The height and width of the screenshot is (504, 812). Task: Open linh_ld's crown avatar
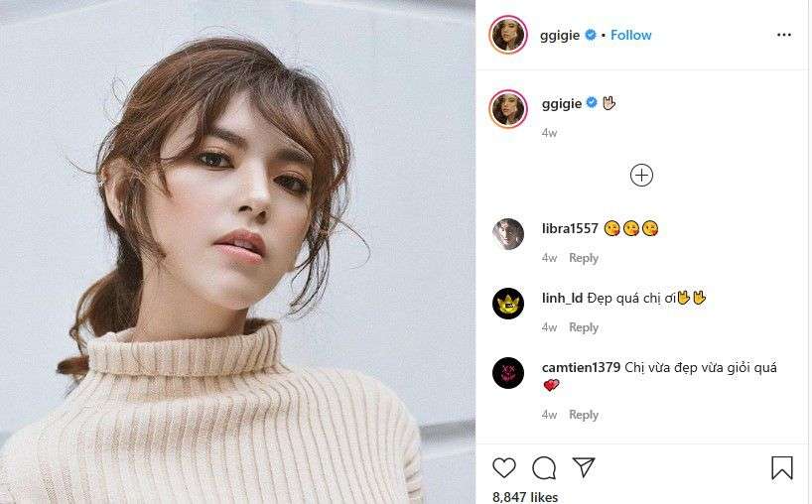point(508,304)
